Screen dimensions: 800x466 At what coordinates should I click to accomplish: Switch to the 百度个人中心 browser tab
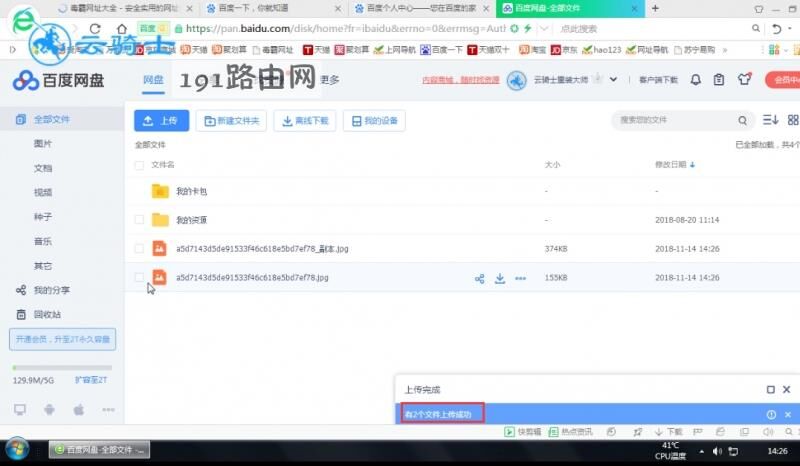421,8
